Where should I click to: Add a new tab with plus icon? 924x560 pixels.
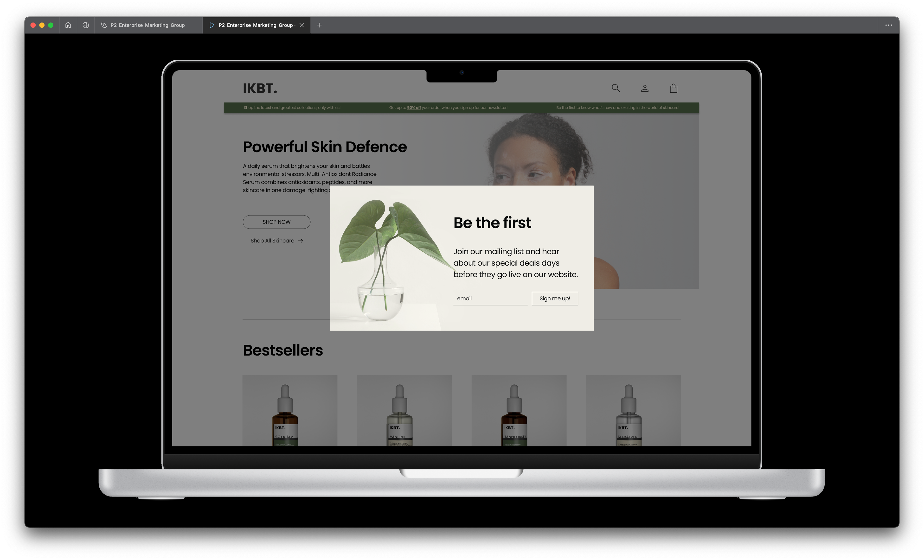(319, 25)
